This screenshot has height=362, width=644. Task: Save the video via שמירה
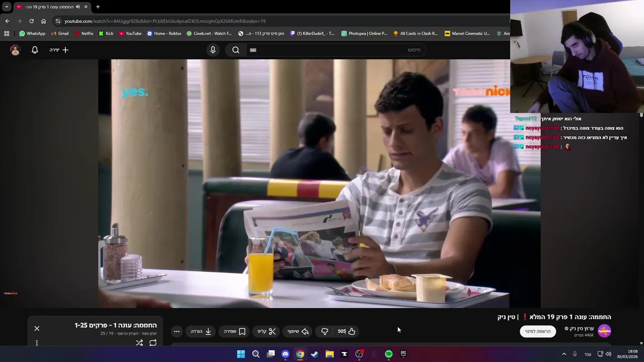click(x=234, y=331)
